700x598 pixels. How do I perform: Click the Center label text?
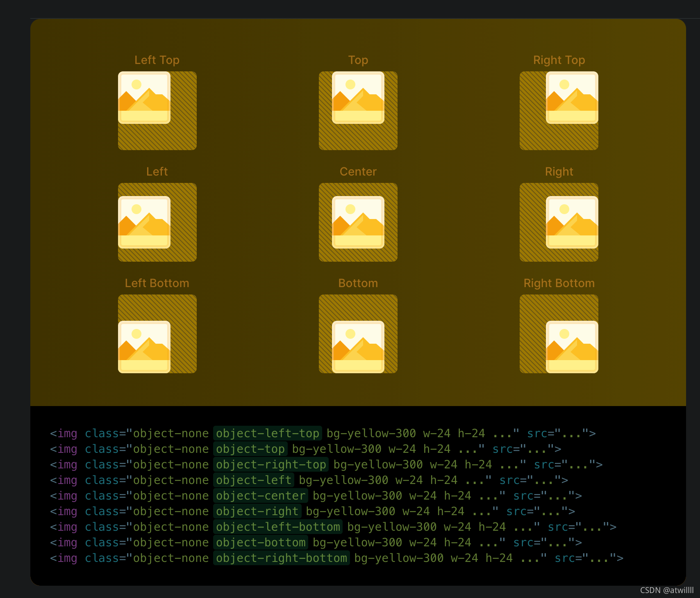(x=358, y=171)
